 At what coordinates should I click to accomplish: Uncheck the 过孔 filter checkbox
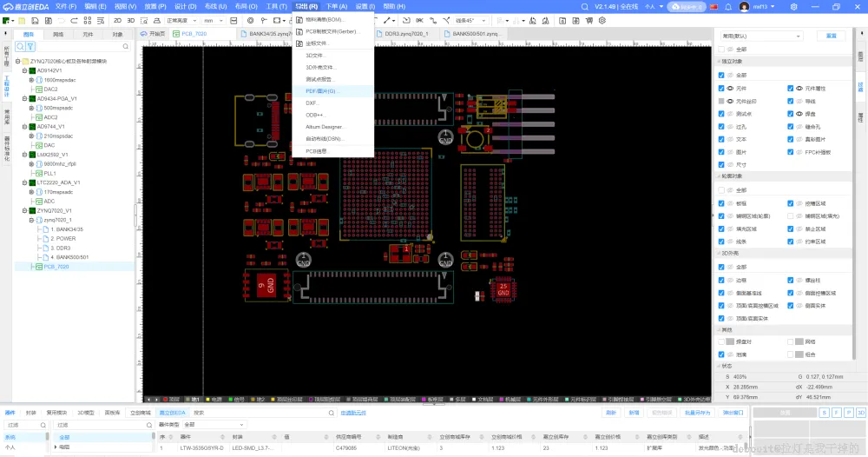(x=721, y=126)
